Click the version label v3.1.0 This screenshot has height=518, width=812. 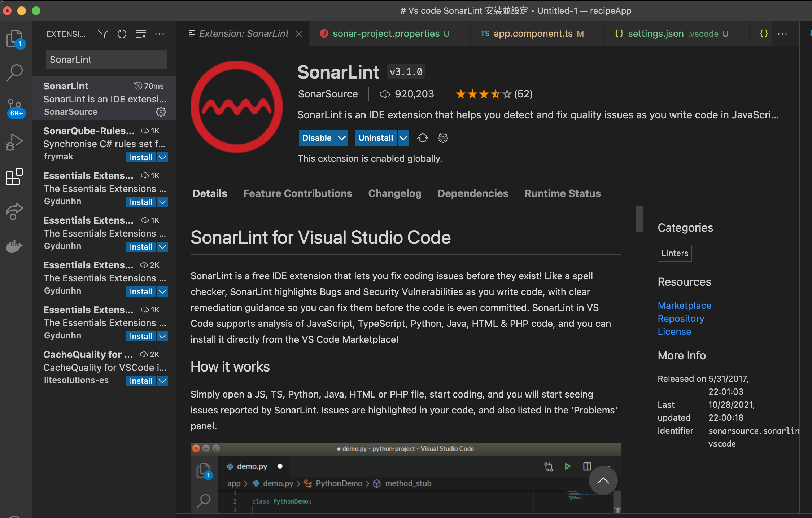(406, 72)
